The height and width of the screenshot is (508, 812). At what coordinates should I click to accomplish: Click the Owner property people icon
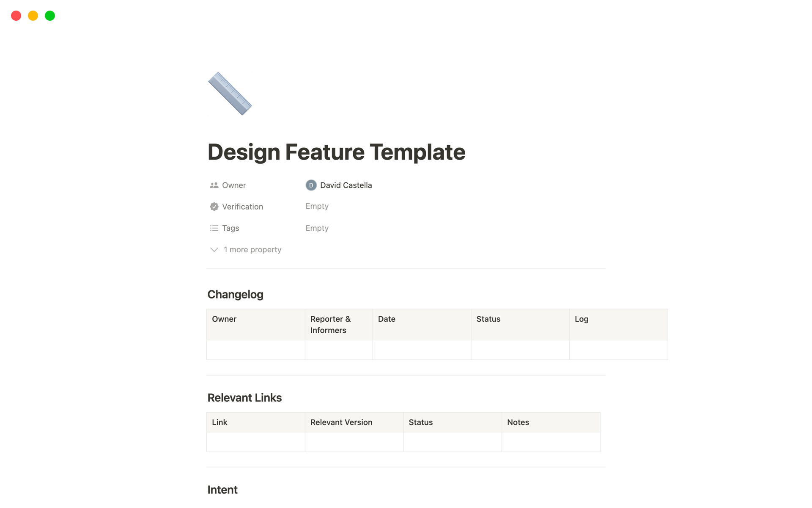point(214,185)
